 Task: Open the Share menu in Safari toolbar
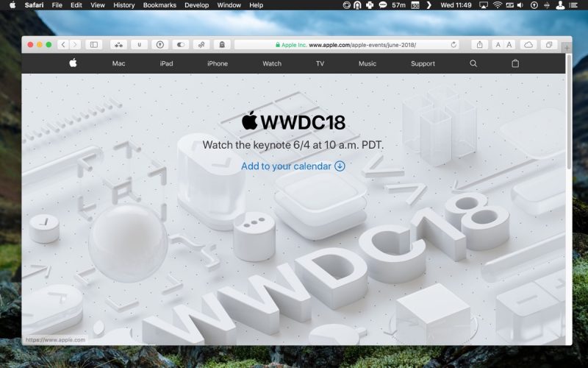pos(480,45)
